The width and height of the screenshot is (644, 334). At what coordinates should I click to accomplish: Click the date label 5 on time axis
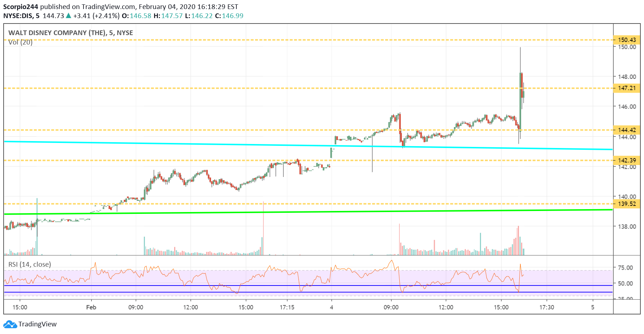point(593,307)
